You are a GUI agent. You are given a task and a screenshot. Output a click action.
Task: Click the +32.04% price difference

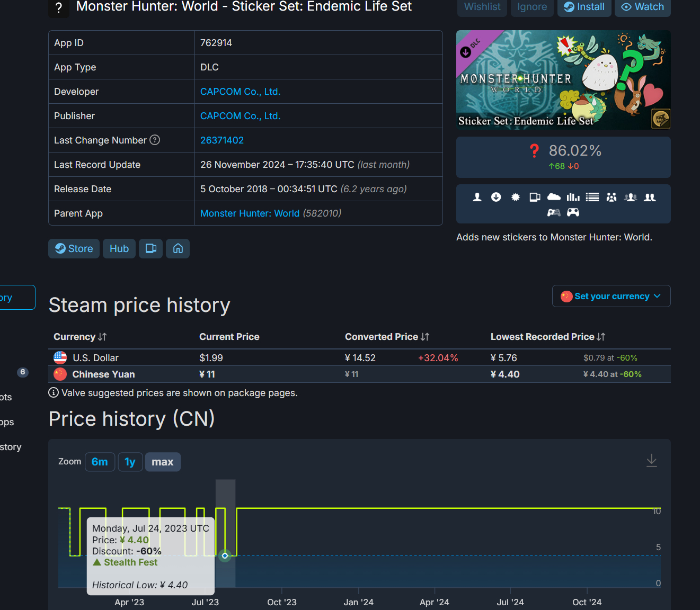(438, 358)
